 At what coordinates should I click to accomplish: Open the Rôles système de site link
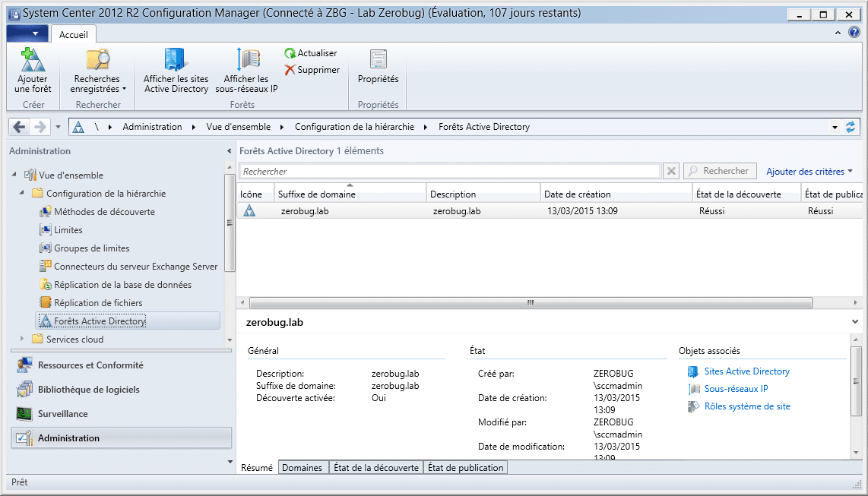point(746,406)
